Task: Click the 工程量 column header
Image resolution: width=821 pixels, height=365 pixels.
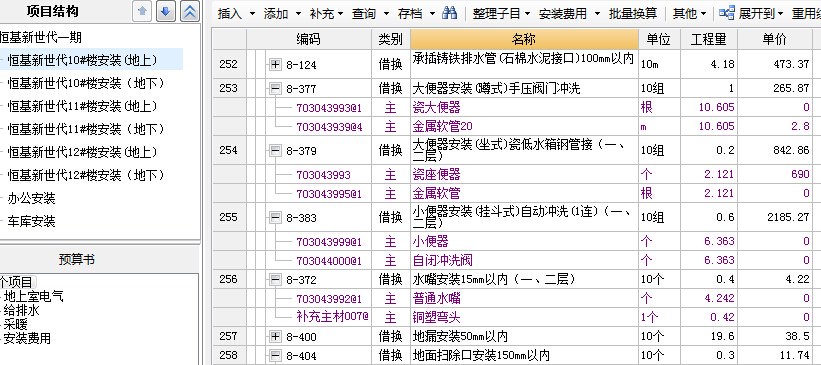Action: [708, 39]
